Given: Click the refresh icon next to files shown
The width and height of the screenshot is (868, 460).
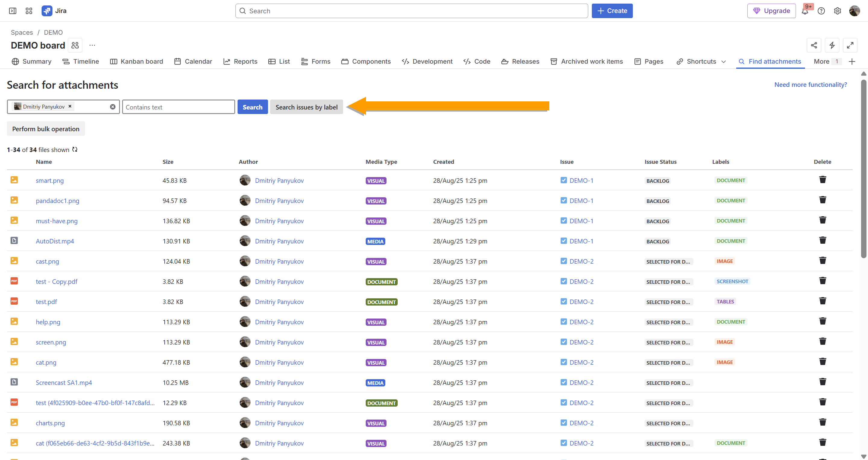Looking at the screenshot, I should pyautogui.click(x=75, y=150).
